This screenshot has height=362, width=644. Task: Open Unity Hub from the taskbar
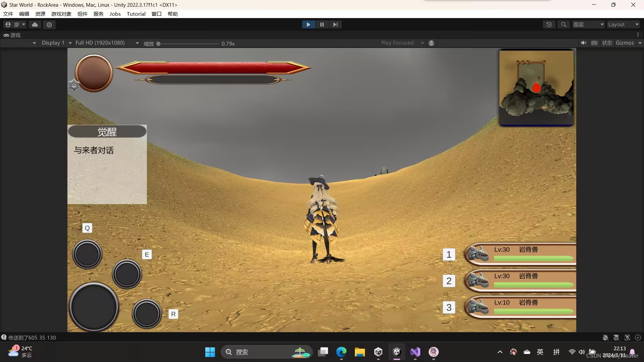(378, 352)
